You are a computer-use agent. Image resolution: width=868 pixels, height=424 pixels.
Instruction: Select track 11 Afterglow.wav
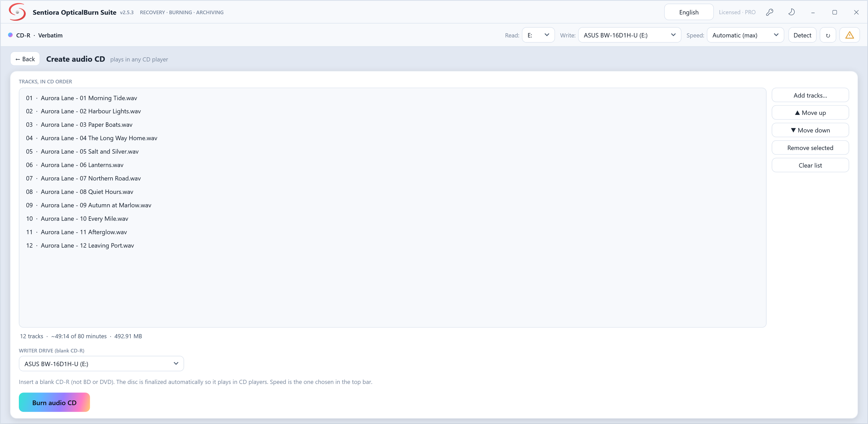(392, 232)
